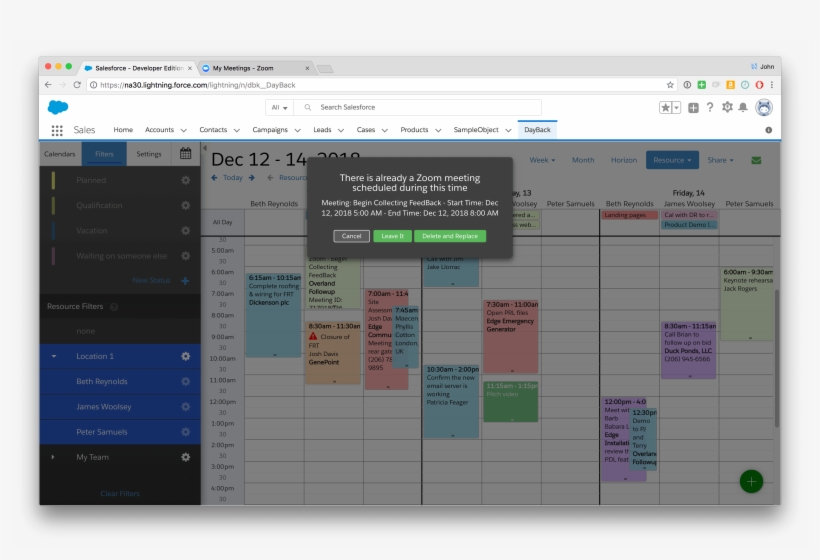
Task: Open the Leads nav dropdown chevron
Action: pyautogui.click(x=340, y=130)
